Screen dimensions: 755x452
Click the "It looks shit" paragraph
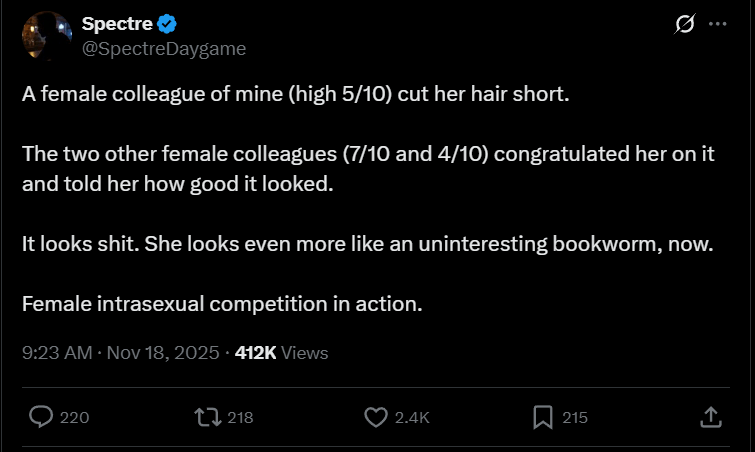coord(367,246)
